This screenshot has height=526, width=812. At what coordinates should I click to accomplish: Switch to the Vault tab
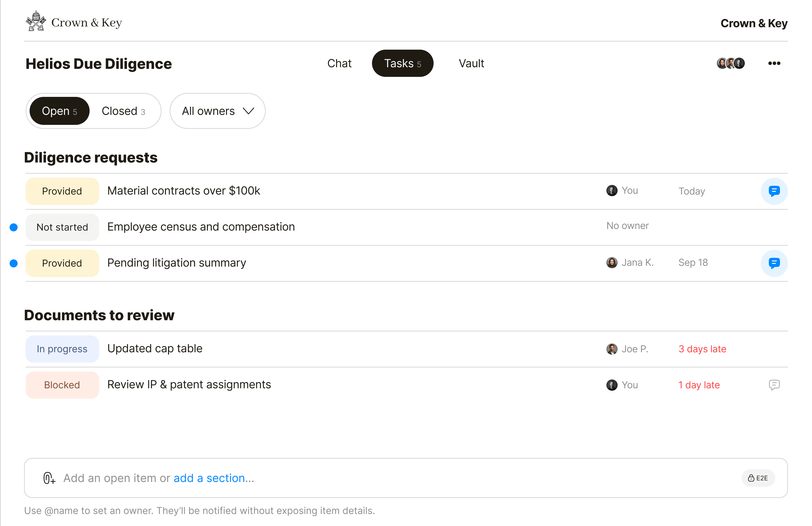471,64
